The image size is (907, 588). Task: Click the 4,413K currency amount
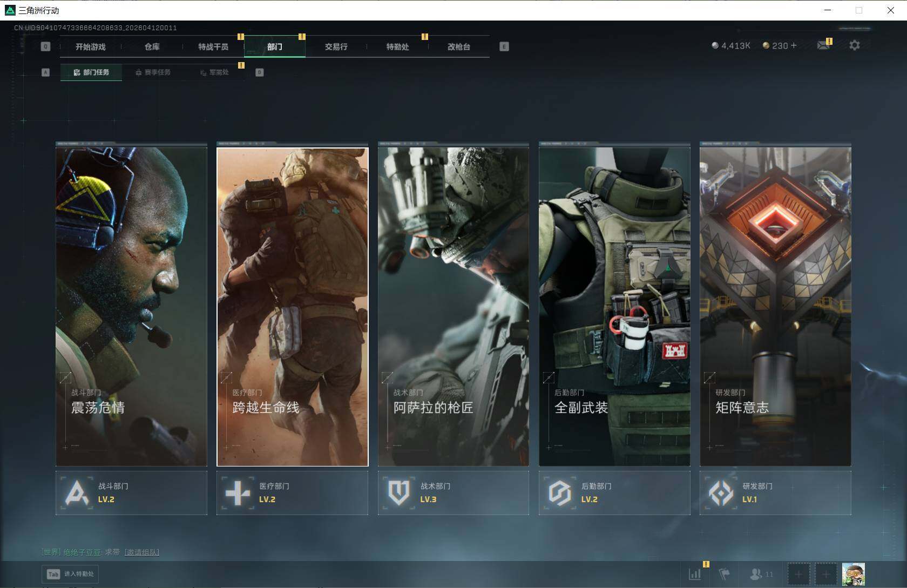pos(736,46)
